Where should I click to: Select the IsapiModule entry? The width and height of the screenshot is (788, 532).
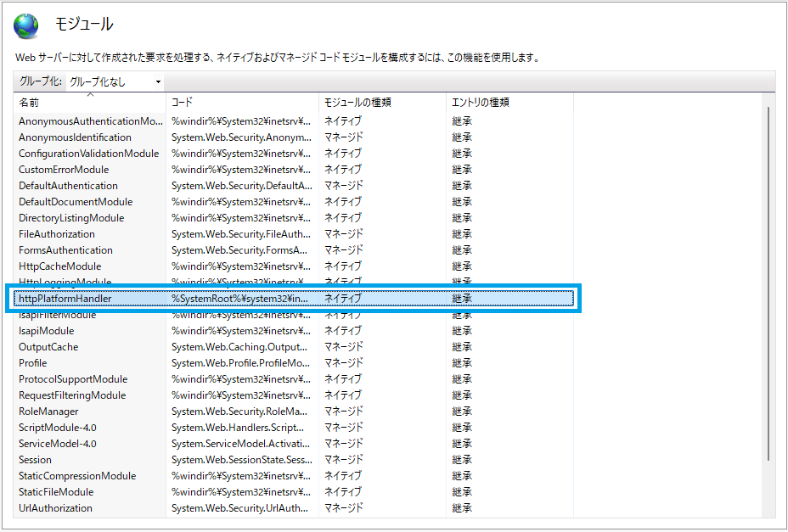click(46, 331)
